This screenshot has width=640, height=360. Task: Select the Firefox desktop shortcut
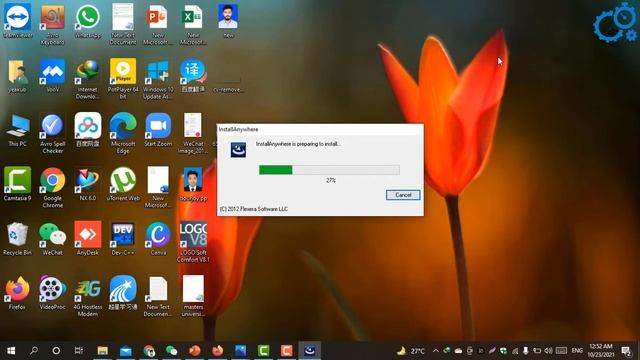point(18,293)
